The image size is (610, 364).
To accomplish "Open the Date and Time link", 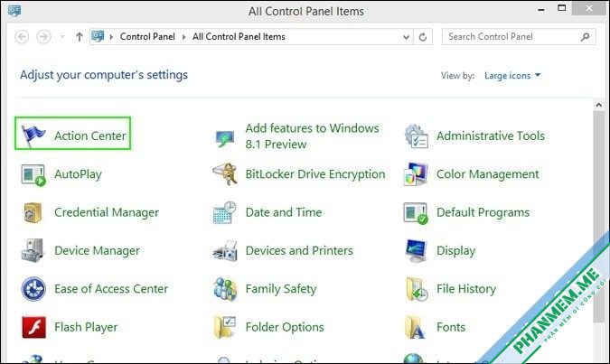I will tap(284, 212).
